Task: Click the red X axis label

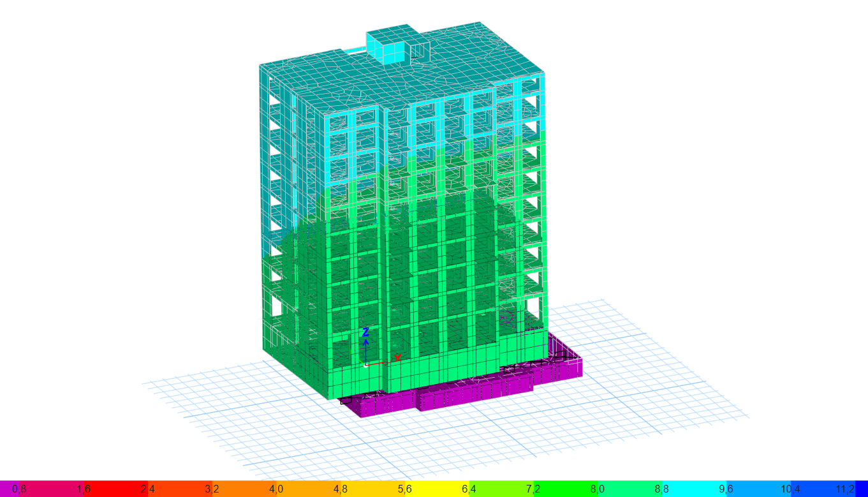Action: [397, 358]
